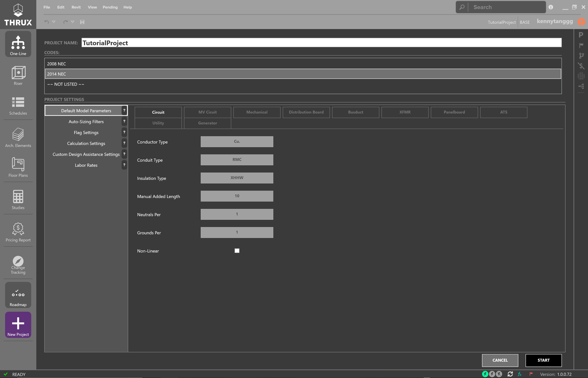Viewport: 588px width, 378px height.
Task: Click the red flag icon in status bar
Action: click(531, 374)
